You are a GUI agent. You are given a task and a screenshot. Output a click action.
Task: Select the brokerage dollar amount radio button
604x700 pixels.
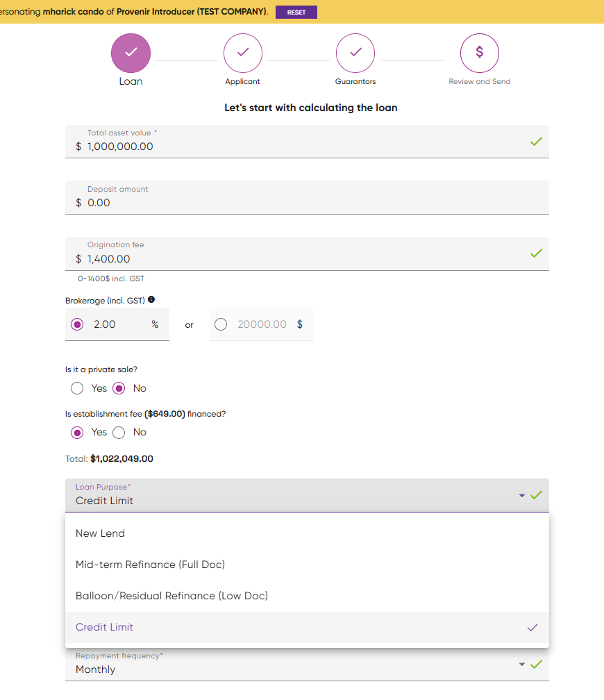[221, 324]
